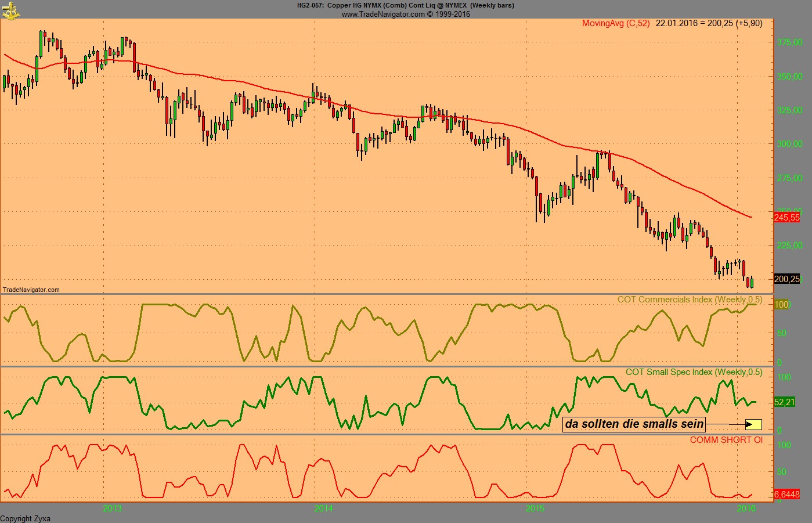This screenshot has height=523, width=812.
Task: Click the black 200,25 last price marker
Action: click(x=788, y=279)
